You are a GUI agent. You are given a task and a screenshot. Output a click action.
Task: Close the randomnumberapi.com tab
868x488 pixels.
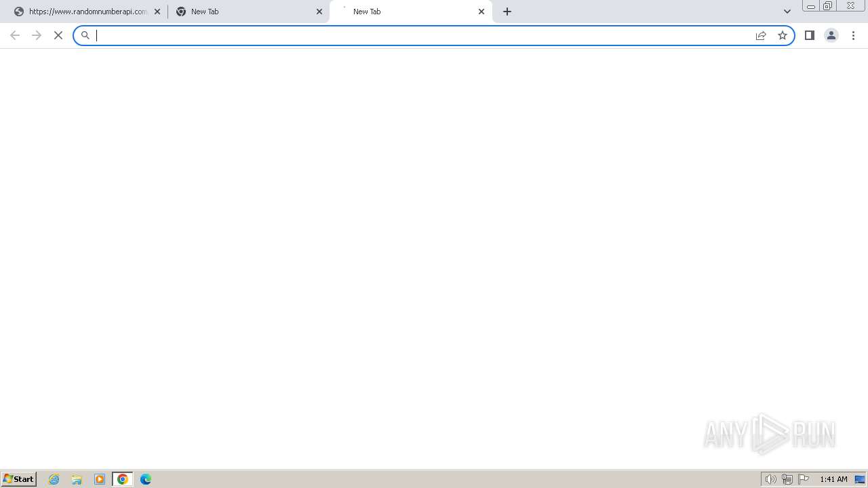[x=157, y=12]
